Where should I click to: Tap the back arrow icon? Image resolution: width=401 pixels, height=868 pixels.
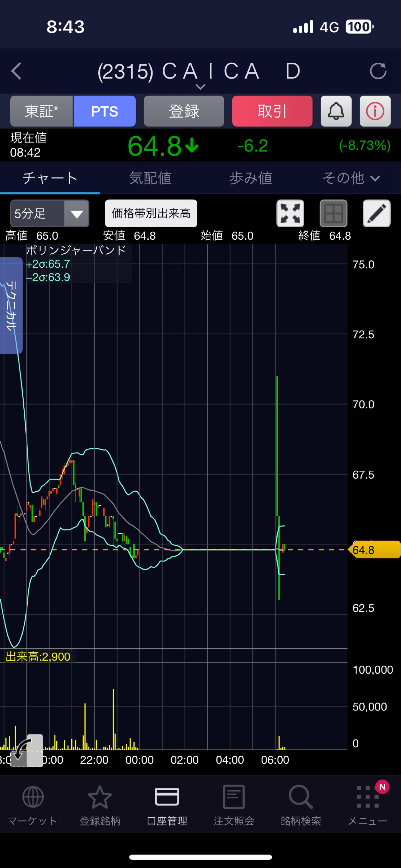tap(16, 71)
